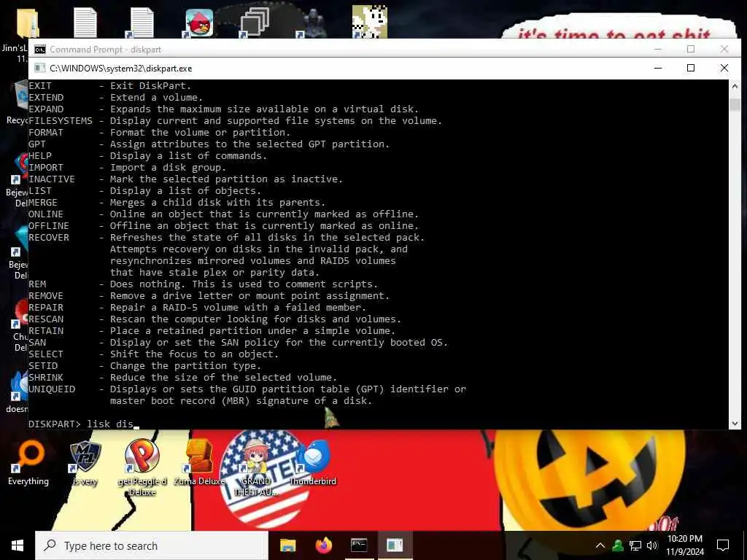Open the first text document desktop icon
747x560 pixels.
85,23
